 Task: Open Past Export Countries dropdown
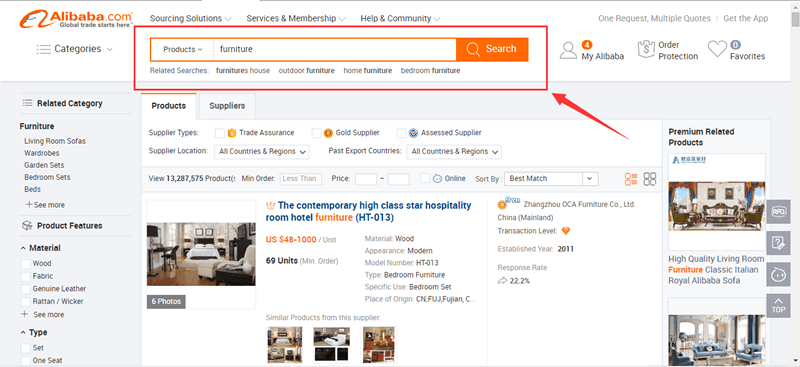tap(454, 152)
